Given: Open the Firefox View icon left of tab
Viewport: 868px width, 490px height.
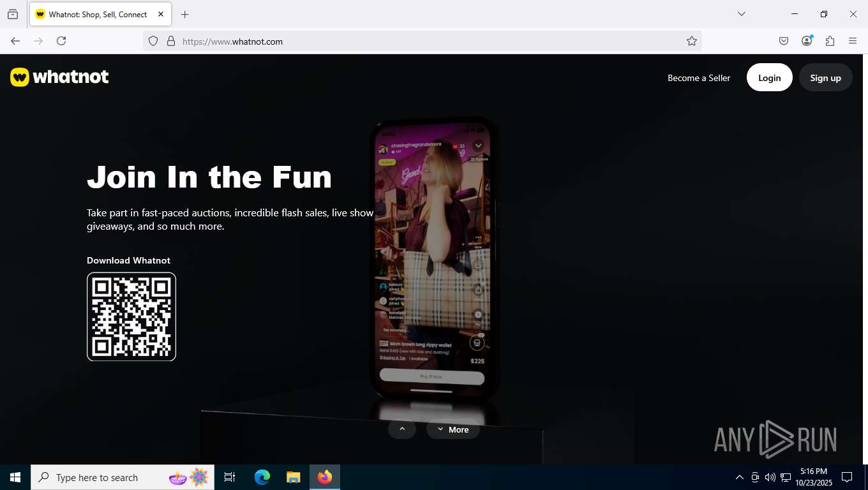Looking at the screenshot, I should [x=13, y=14].
